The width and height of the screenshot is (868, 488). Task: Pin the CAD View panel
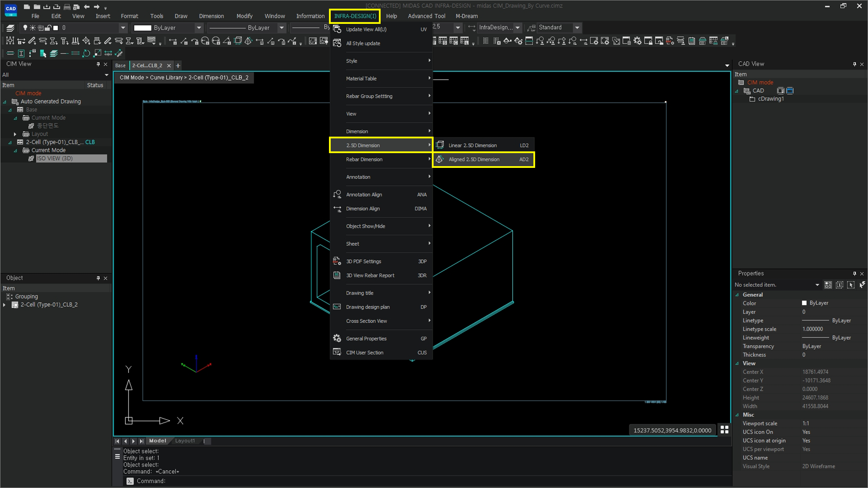click(x=855, y=64)
